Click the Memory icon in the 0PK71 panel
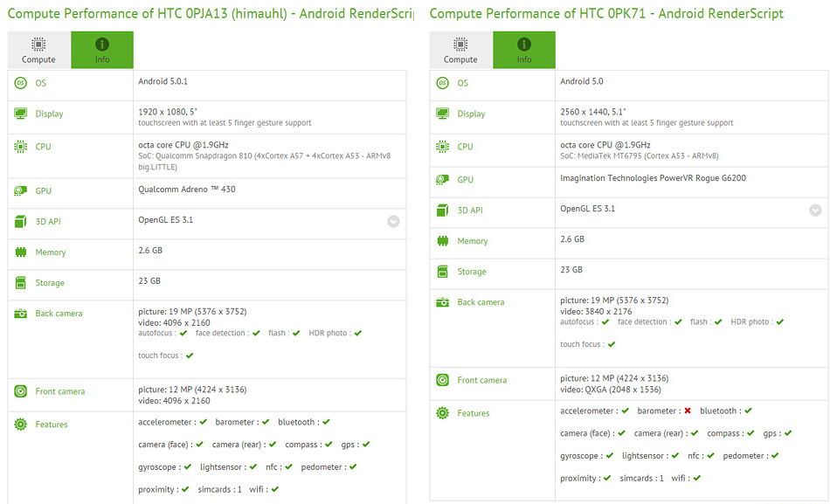The image size is (830, 504). click(x=443, y=241)
